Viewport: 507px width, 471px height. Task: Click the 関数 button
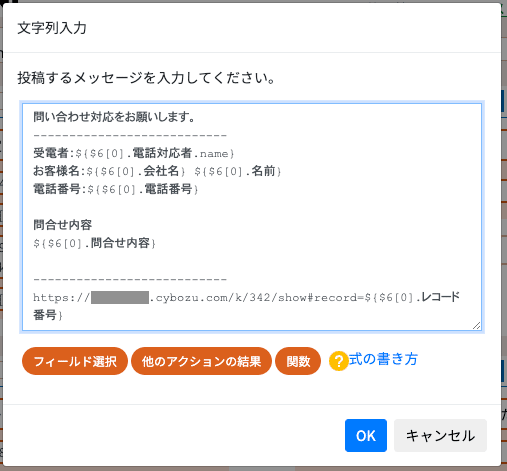point(298,361)
